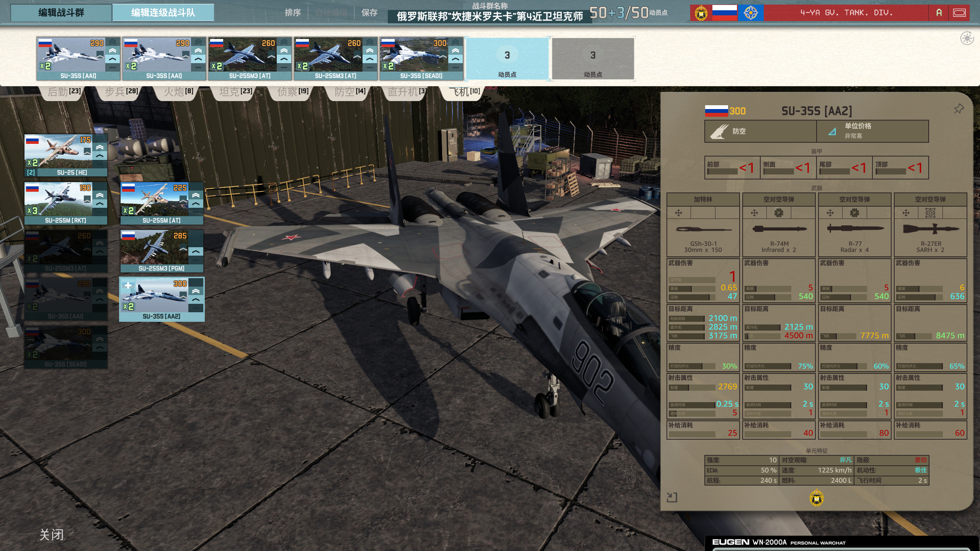The height and width of the screenshot is (551, 980).
Task: Click the R-27ER missile silhouette
Action: (931, 229)
